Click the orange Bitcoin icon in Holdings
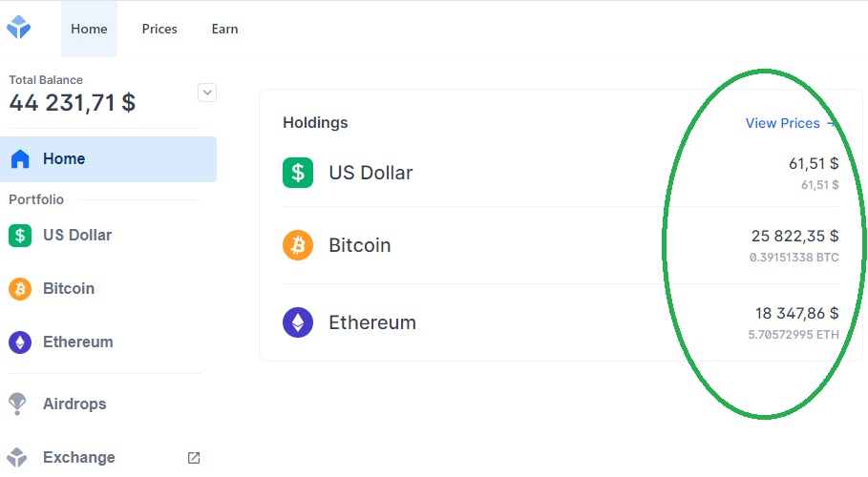The image size is (868, 477). point(298,245)
